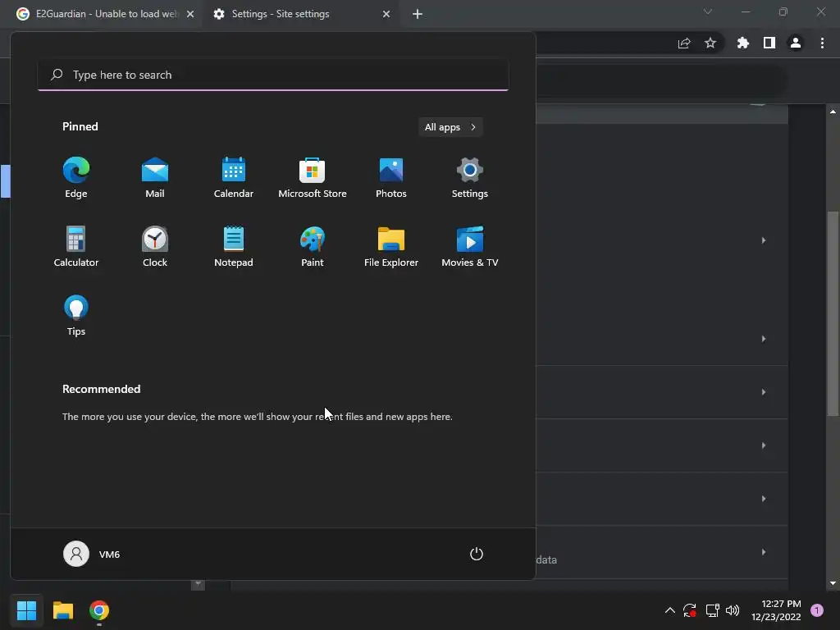Image resolution: width=840 pixels, height=630 pixels.
Task: Open the Tips app
Action: (x=76, y=316)
